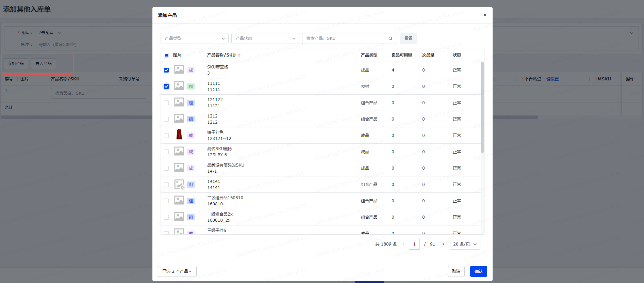The image size is (644, 283).
Task: Uncheck the SKU带空格 product checkbox
Action: point(166,70)
